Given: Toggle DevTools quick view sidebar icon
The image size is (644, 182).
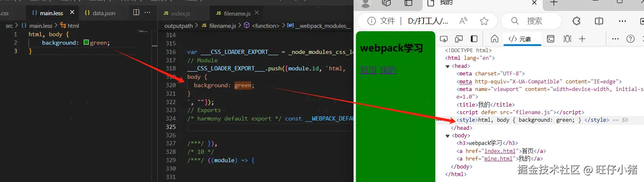Looking at the screenshot, I should pos(474,39).
